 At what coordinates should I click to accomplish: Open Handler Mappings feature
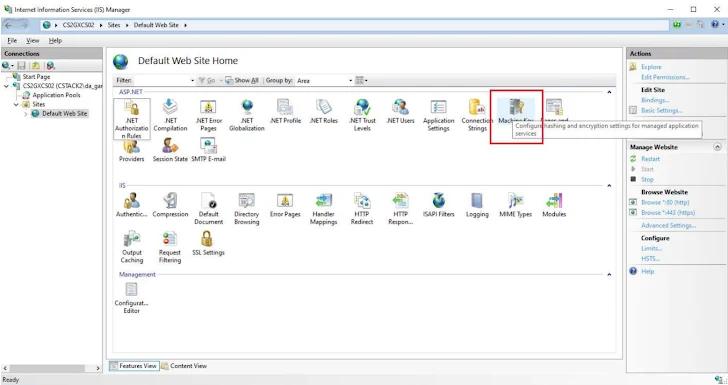pyautogui.click(x=324, y=209)
